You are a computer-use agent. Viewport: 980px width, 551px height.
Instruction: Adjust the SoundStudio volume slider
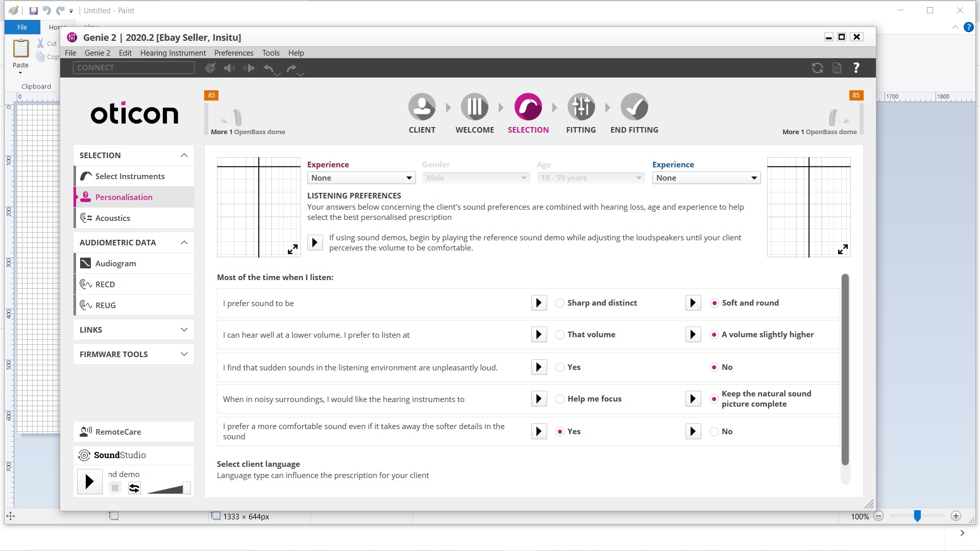tap(187, 488)
